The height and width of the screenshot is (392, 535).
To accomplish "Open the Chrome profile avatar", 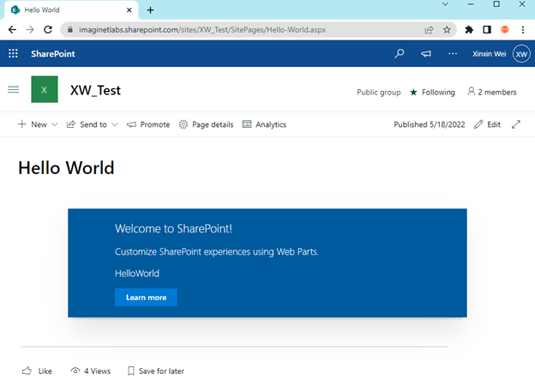I will 505,30.
